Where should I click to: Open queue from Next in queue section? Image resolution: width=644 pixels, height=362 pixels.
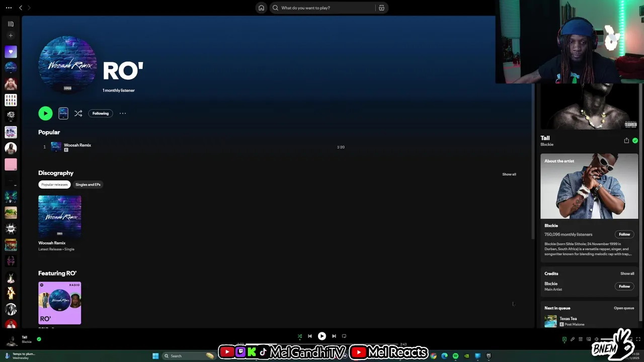[624, 308]
